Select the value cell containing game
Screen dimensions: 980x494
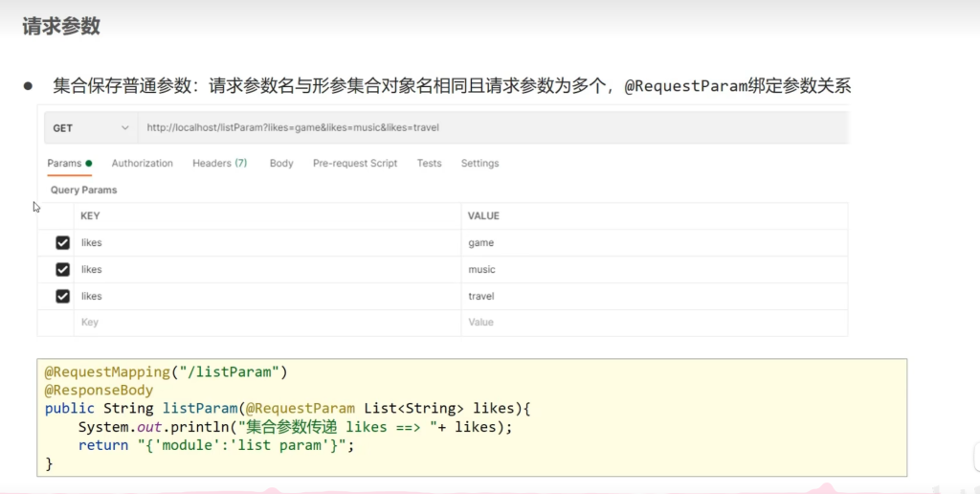tap(481, 243)
